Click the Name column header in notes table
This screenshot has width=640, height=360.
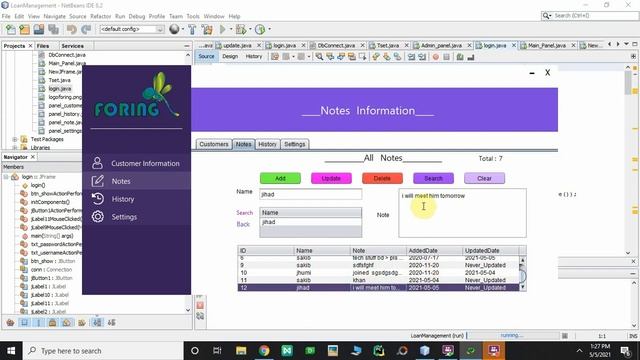tap(322, 251)
